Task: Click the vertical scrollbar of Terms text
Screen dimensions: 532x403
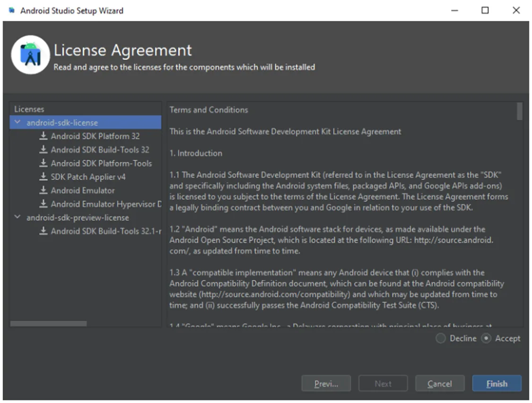Action: (519, 111)
